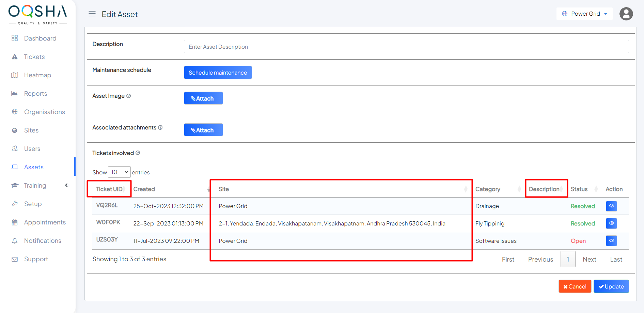Image resolution: width=644 pixels, height=313 pixels.
Task: View ticket WOFOPK with eye icon
Action: (x=611, y=223)
